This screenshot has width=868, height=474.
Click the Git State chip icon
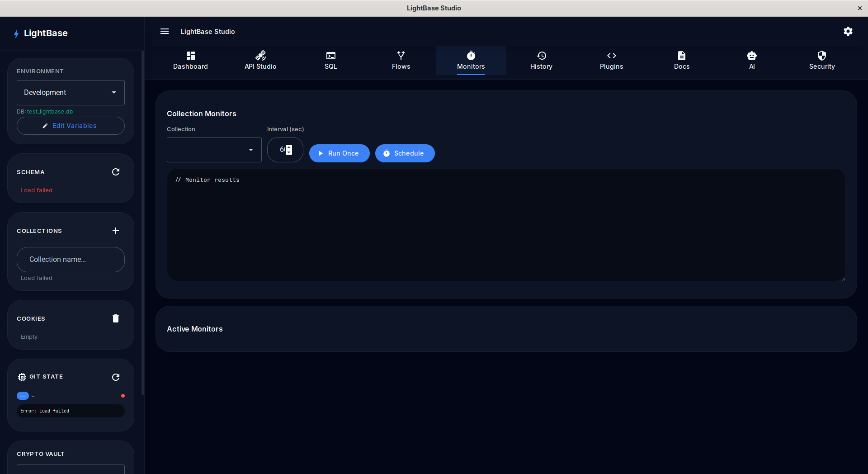click(x=22, y=377)
